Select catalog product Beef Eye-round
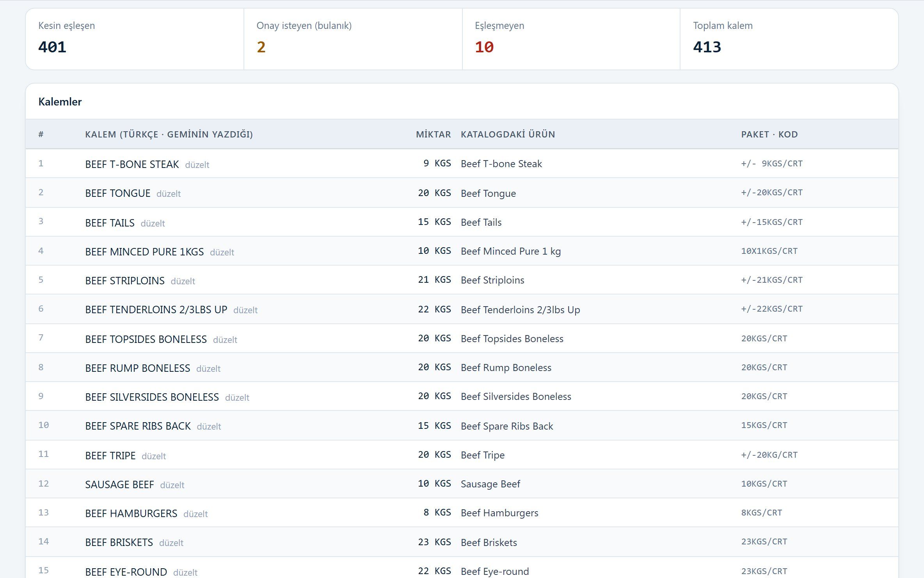 pos(495,571)
